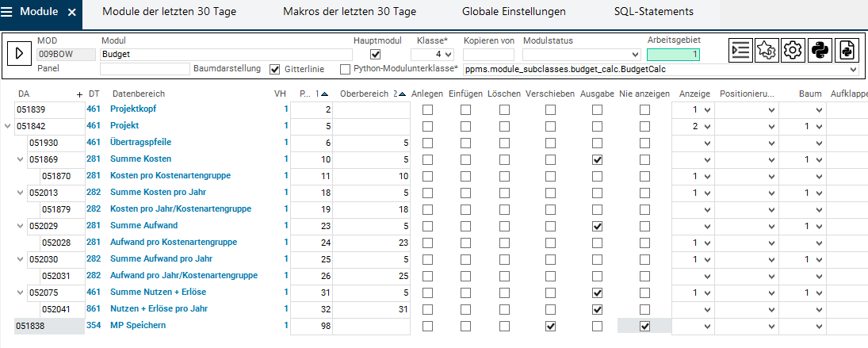Viewport: 868px width, 348px height.
Task: Open Kosten pro Kostenartengruppe link
Action: pos(170,175)
